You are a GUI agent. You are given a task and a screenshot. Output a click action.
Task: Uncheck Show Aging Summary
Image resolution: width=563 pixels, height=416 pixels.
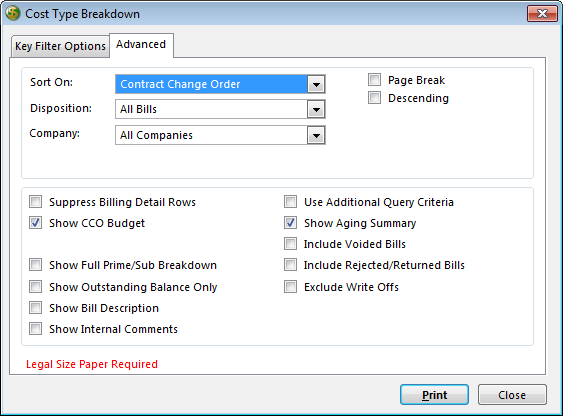(x=290, y=223)
